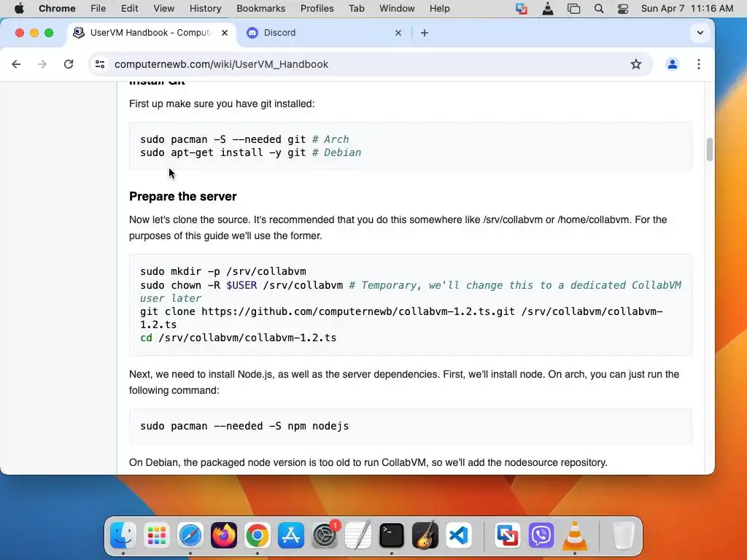
Task: Switch to the Discord tab
Action: 324,33
